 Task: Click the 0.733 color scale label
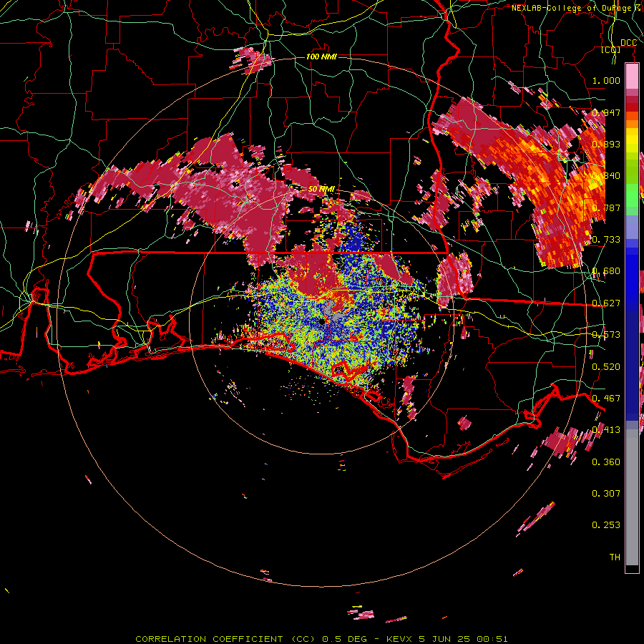[606, 240]
